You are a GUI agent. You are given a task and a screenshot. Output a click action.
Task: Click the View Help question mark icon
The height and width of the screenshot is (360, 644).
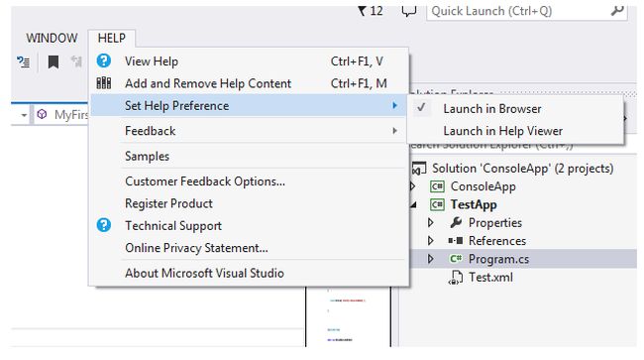[x=103, y=60]
